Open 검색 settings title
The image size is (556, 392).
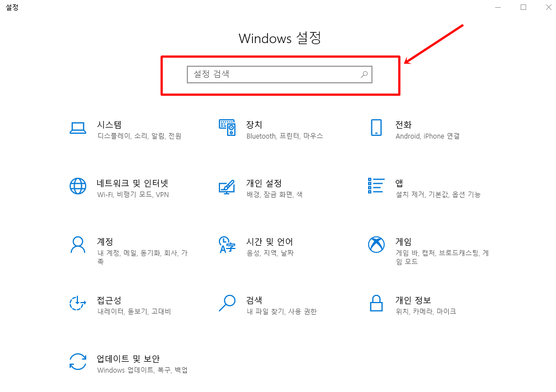coord(254,300)
